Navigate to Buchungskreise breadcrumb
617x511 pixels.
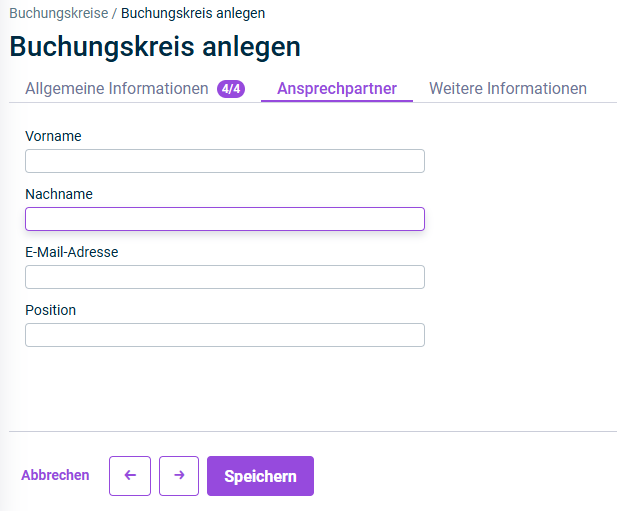[59, 13]
